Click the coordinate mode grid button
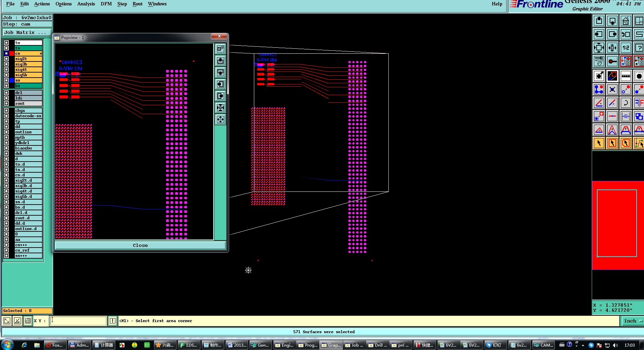 [28, 321]
